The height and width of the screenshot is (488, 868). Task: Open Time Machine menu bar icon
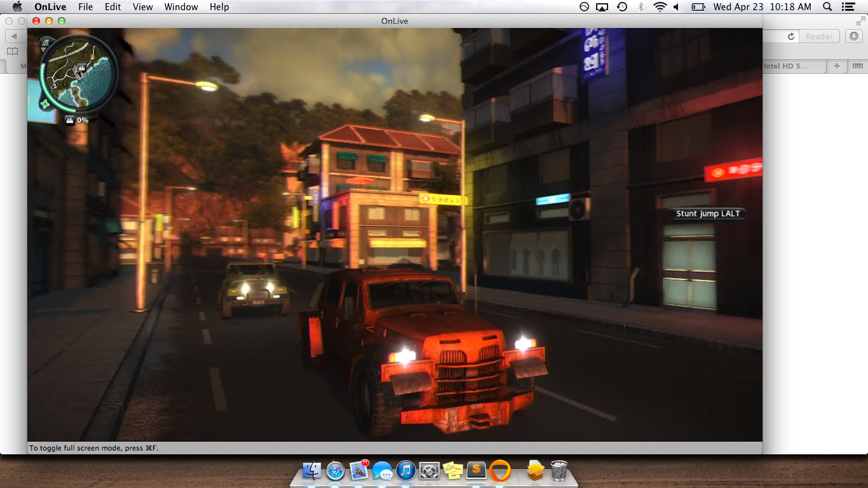(x=622, y=7)
